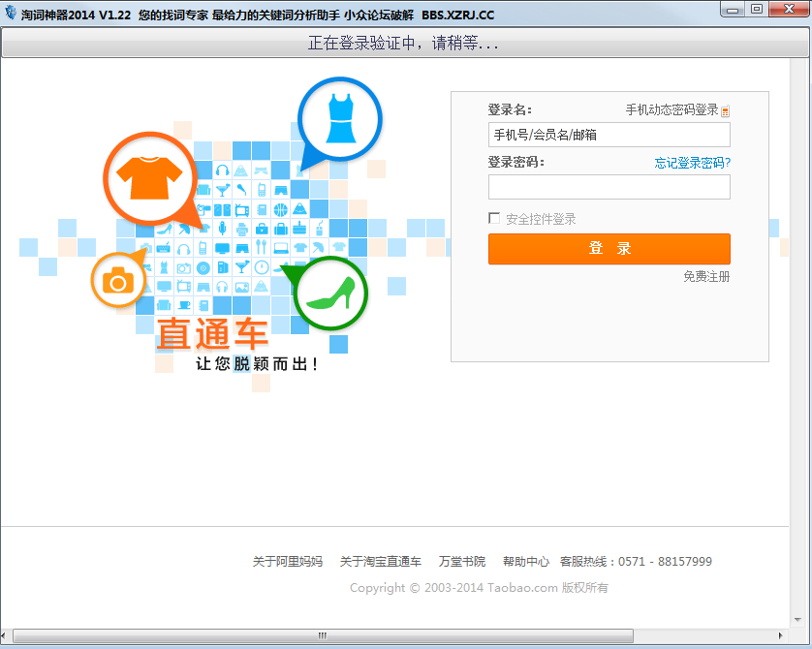
Task: Click the orange 直通车 logo text
Action: coord(212,334)
